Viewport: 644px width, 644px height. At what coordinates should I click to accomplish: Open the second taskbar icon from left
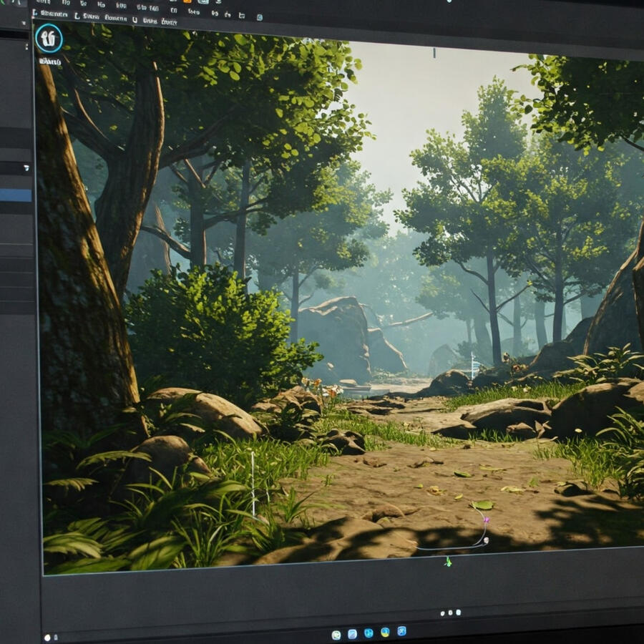[x=352, y=634]
